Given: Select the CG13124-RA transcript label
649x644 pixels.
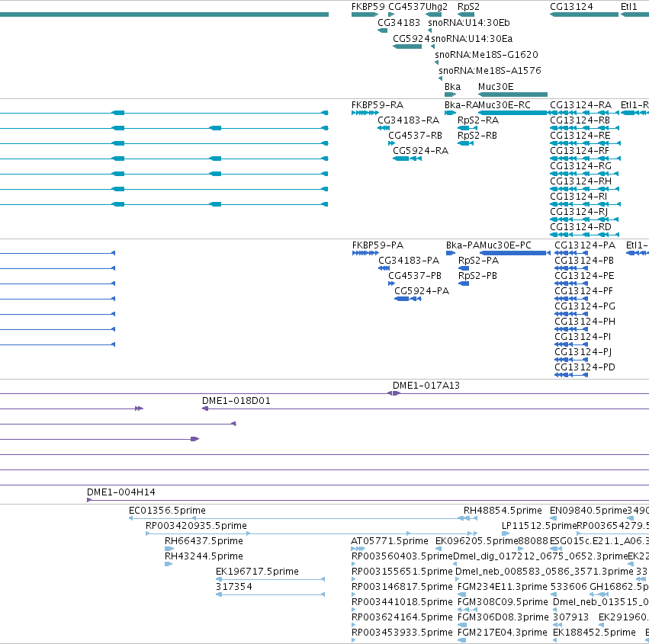Looking at the screenshot, I should pos(580,105).
